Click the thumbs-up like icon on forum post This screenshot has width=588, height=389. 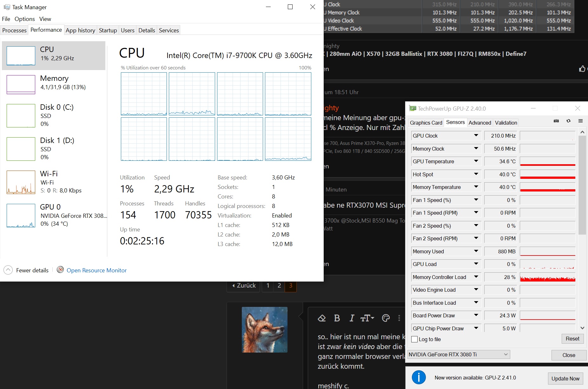click(582, 68)
